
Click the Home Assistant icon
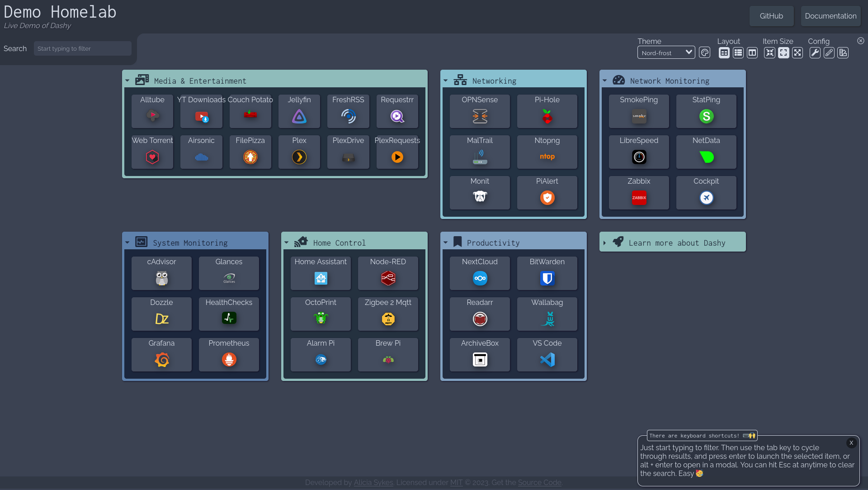coord(321,278)
